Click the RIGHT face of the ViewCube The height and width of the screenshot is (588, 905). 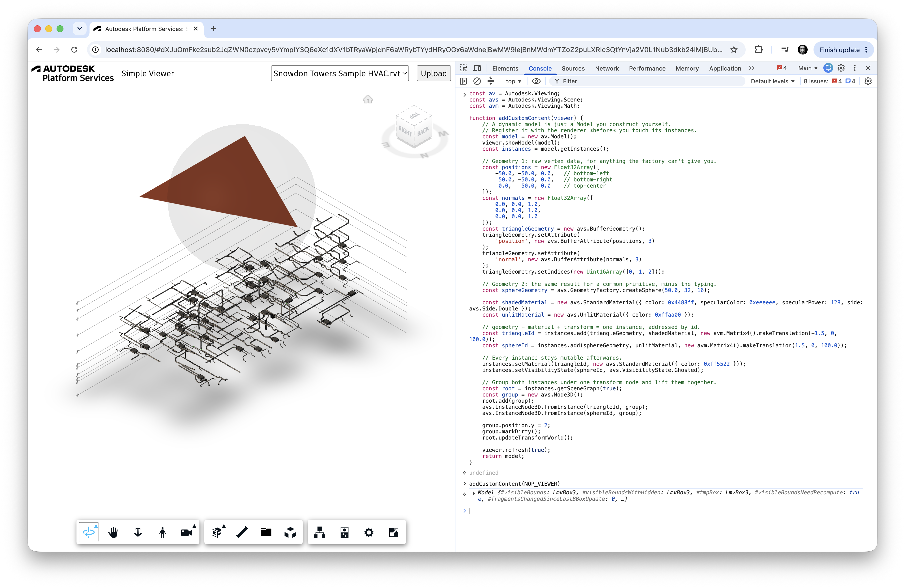tap(405, 131)
